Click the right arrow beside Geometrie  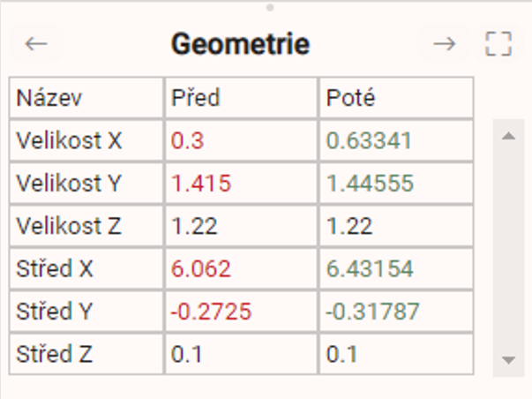click(x=445, y=44)
